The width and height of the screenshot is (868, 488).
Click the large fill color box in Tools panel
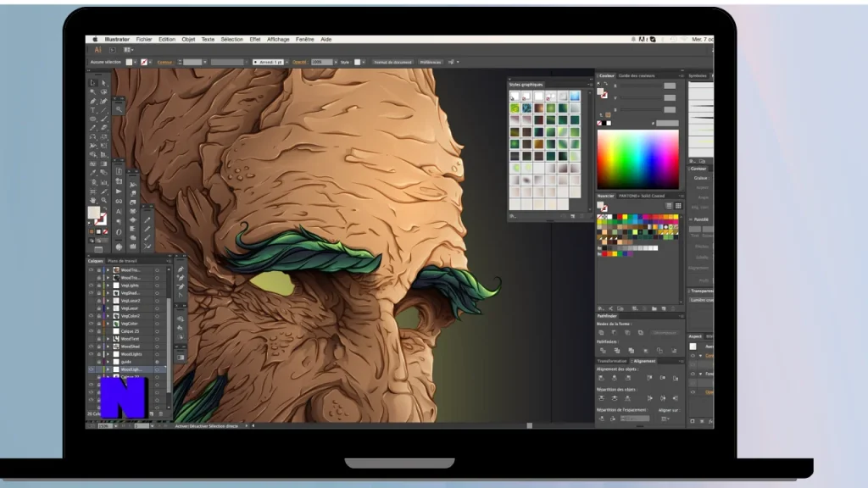pyautogui.click(x=93, y=213)
